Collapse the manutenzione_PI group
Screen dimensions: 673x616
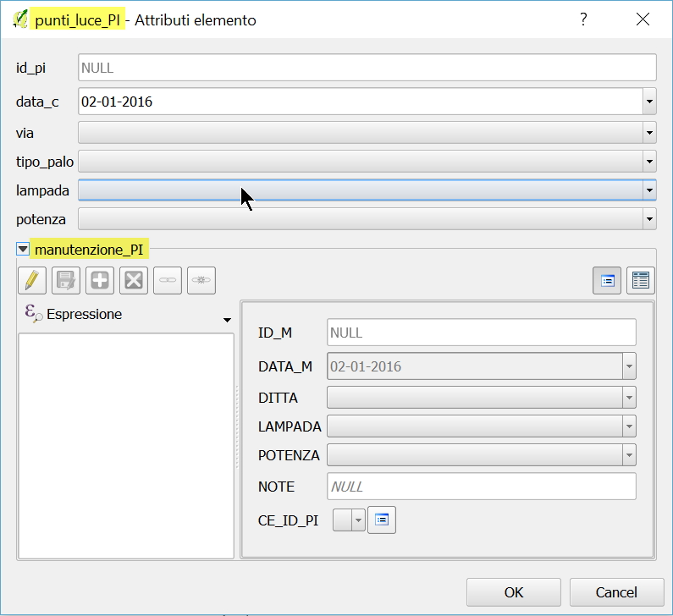[23, 250]
